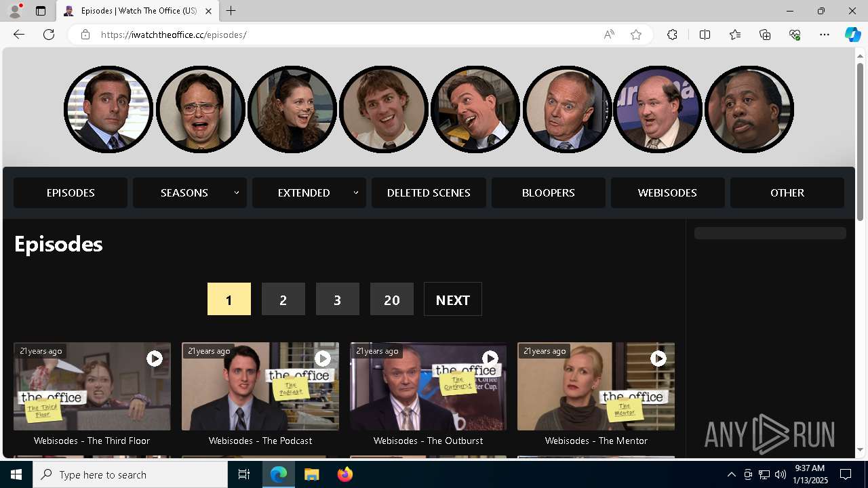868x488 pixels.
Task: Open Tab actions menu icon
Action: coord(41,11)
